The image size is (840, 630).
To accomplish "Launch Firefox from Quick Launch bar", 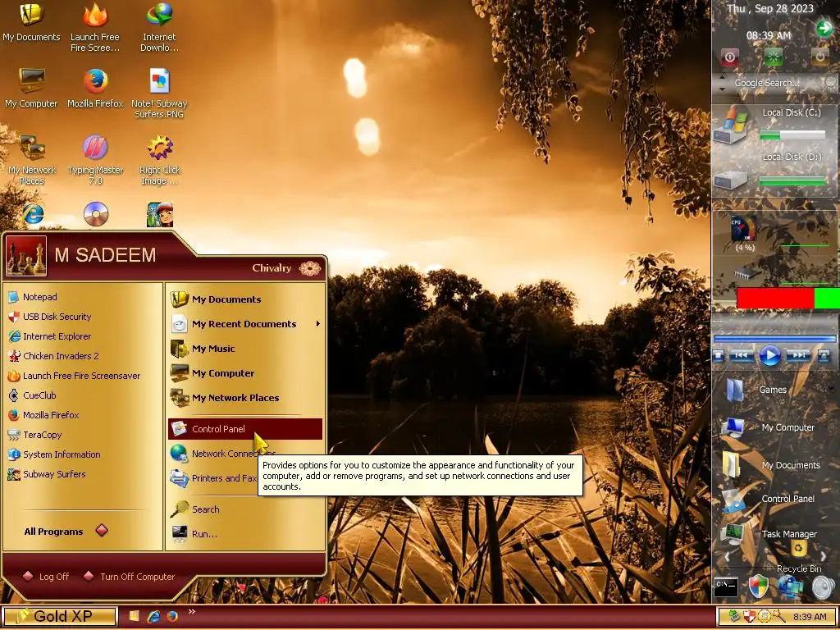I will [172, 616].
